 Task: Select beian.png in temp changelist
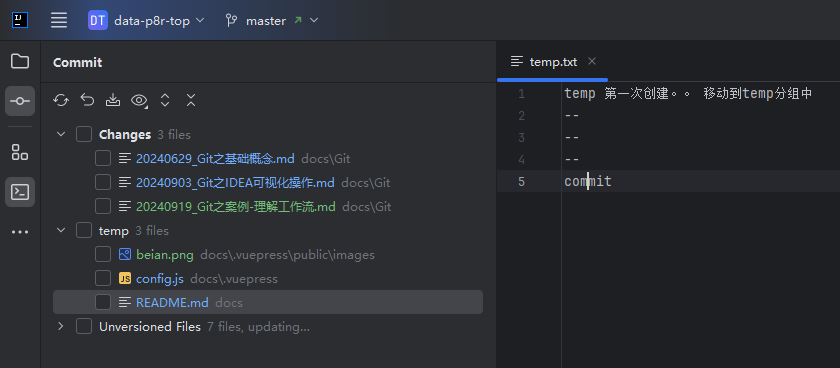pyautogui.click(x=164, y=255)
